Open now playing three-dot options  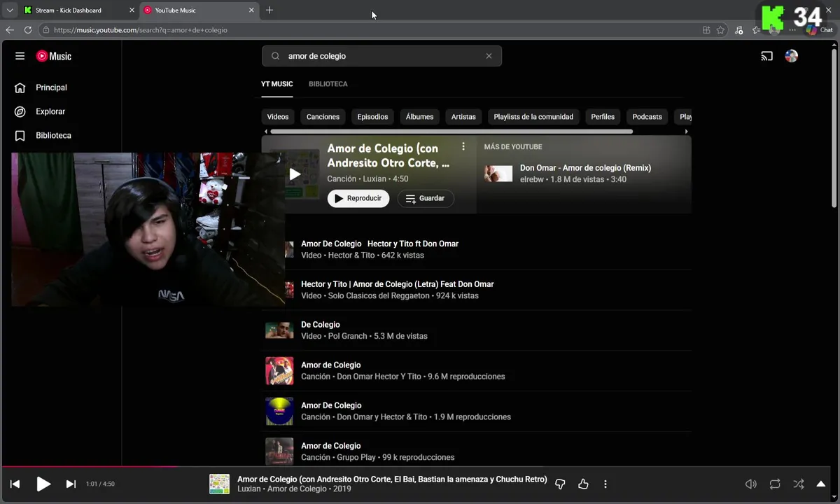[x=605, y=484]
